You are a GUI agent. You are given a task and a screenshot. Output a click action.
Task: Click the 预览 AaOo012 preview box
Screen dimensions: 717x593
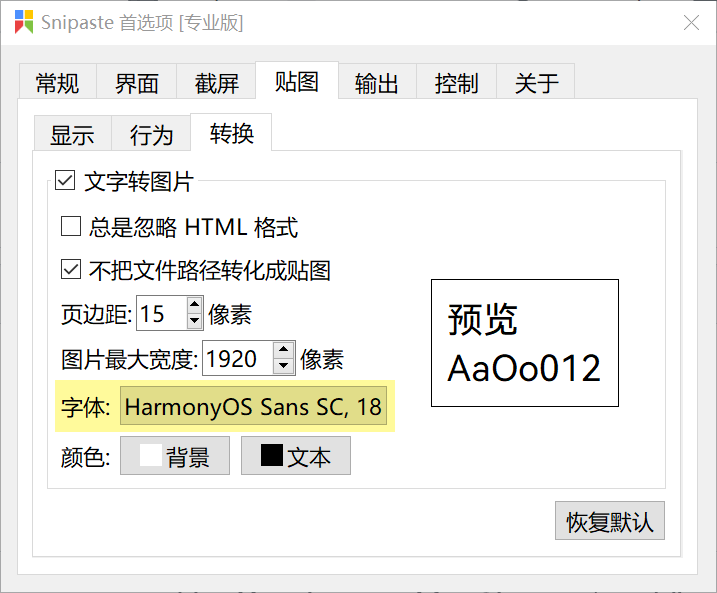point(525,343)
